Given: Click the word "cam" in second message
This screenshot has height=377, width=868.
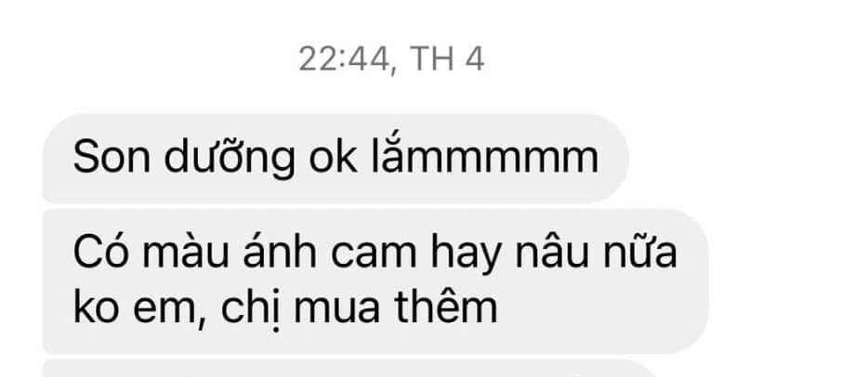Looking at the screenshot, I should (373, 254).
